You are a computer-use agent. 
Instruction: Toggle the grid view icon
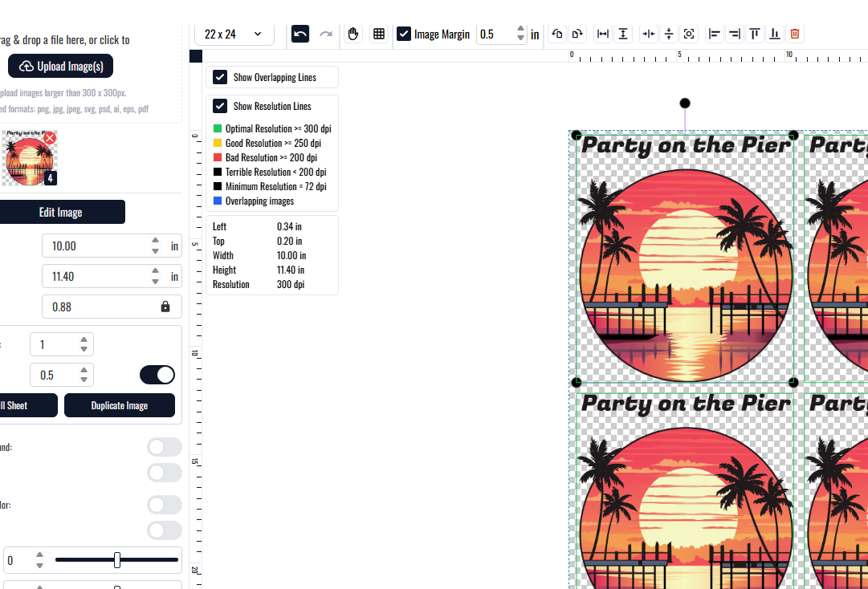click(x=379, y=34)
